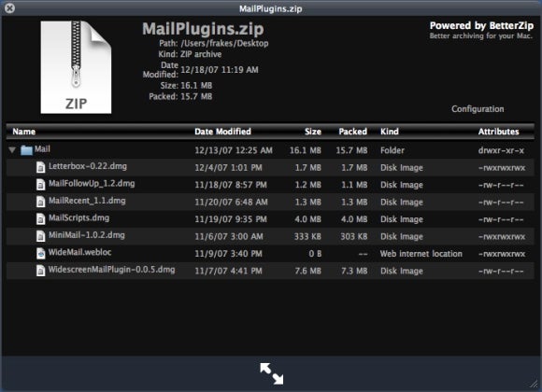Screen dimensions: 542x392
Task: Select the WidescreenMailPlugin-0.0.5.dmg row
Action: (x=270, y=271)
